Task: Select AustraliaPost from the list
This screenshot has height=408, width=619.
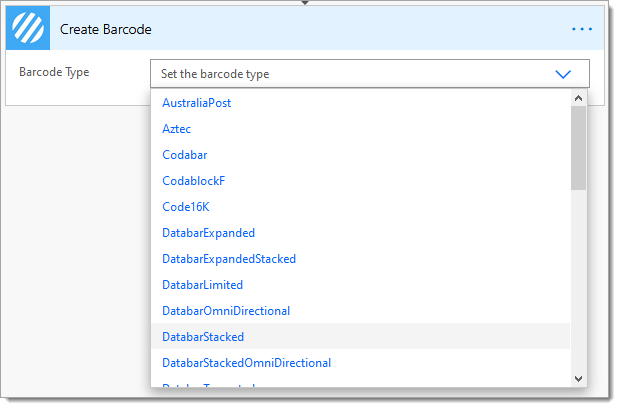Action: click(x=197, y=103)
